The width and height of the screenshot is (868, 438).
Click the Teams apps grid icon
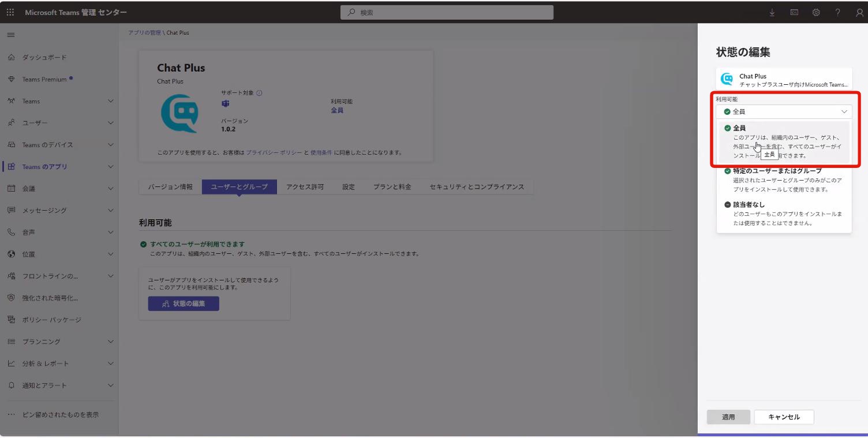11,167
